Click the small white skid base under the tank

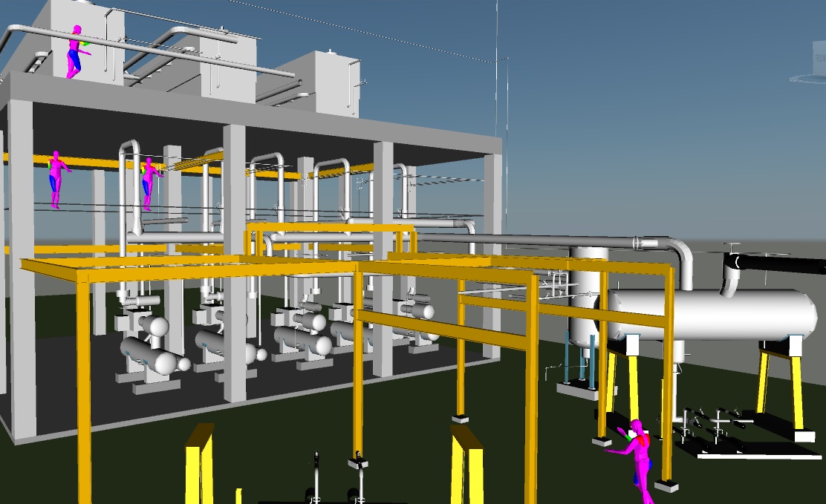pyautogui.click(x=576, y=390)
